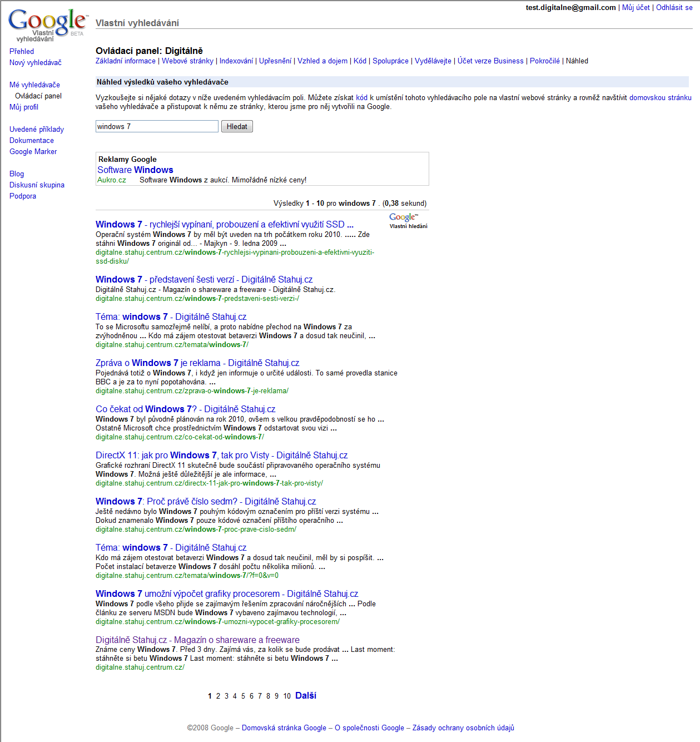
Task: Open result Co čekat od Windows 7?
Action: coord(185,409)
